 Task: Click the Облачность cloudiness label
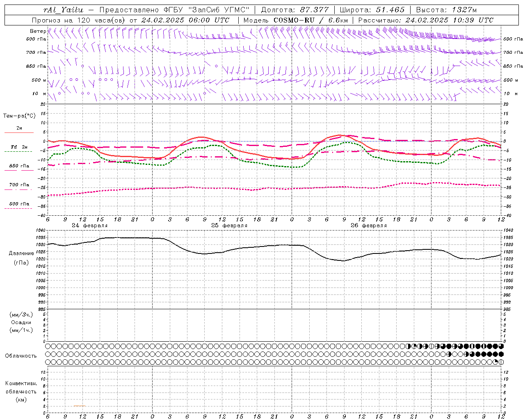pos(21,356)
